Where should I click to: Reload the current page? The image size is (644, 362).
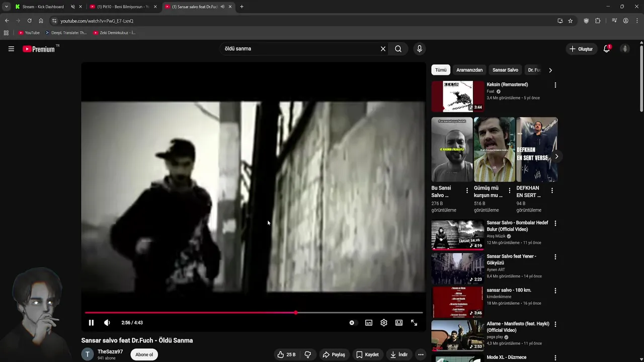point(29,21)
